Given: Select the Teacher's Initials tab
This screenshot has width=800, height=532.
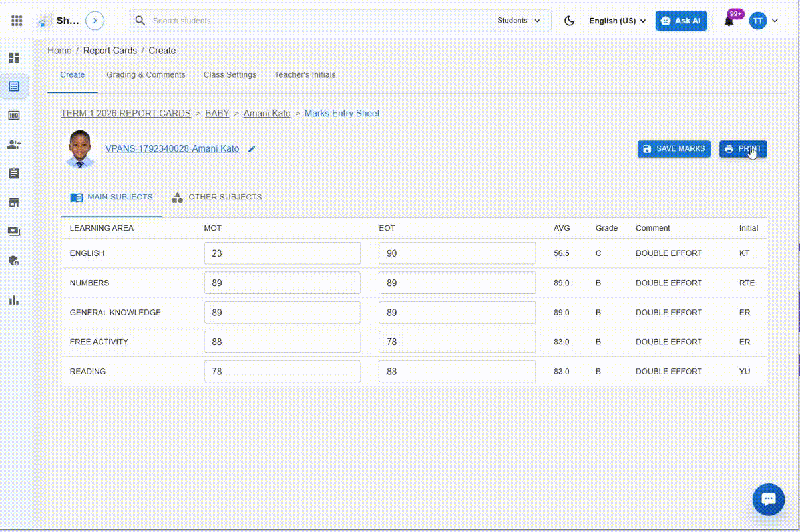Looking at the screenshot, I should pyautogui.click(x=305, y=75).
